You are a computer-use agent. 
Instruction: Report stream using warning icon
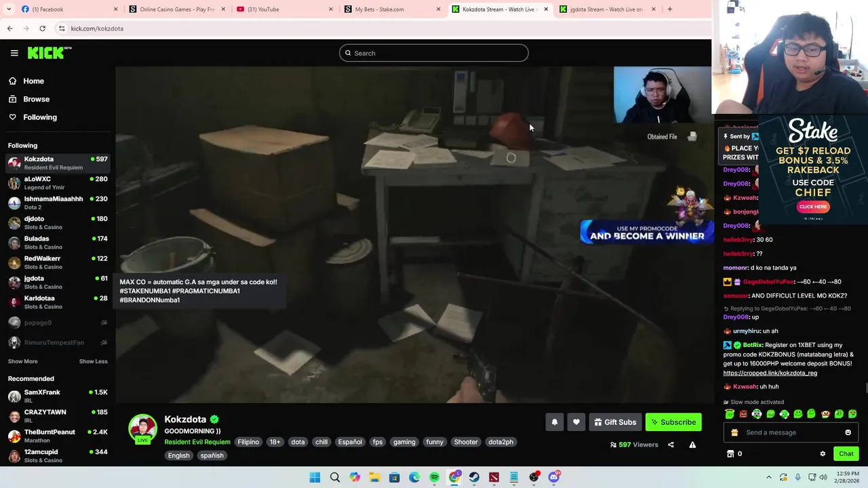692,445
